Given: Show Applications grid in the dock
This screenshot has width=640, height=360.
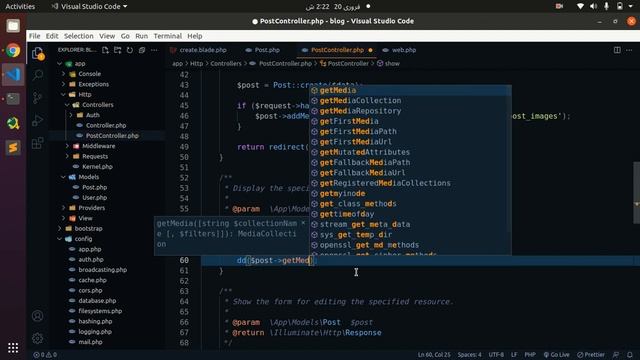Looking at the screenshot, I should pos(13,347).
